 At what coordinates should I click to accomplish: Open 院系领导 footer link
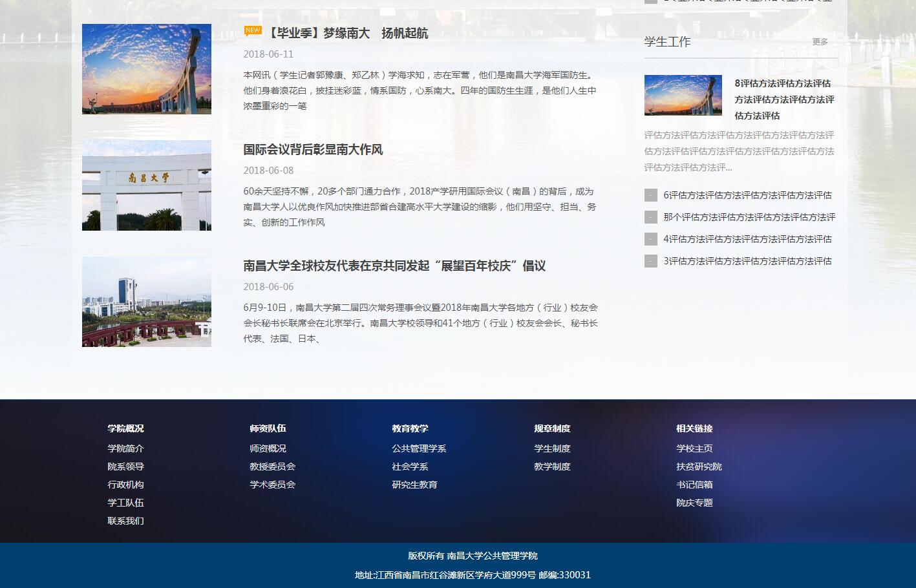tap(125, 467)
